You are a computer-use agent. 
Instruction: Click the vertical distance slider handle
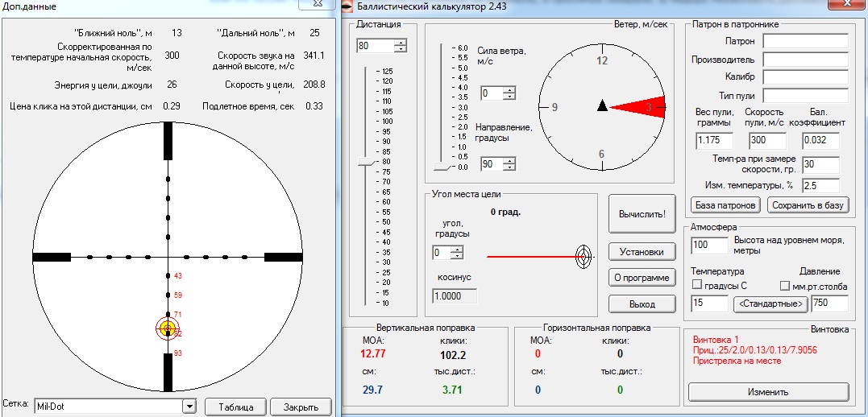[x=367, y=162]
